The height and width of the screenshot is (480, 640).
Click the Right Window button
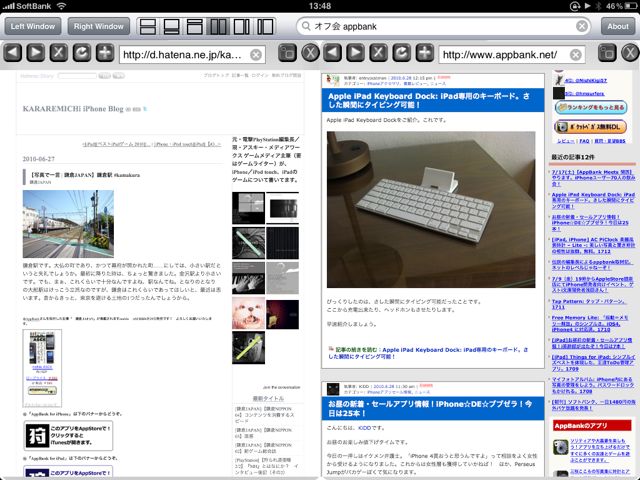coord(98,27)
